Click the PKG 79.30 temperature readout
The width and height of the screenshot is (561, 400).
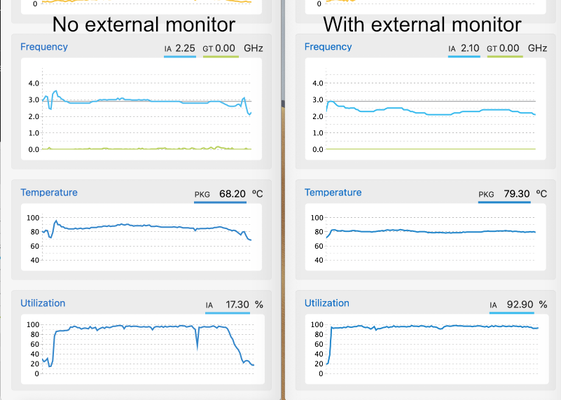[504, 194]
